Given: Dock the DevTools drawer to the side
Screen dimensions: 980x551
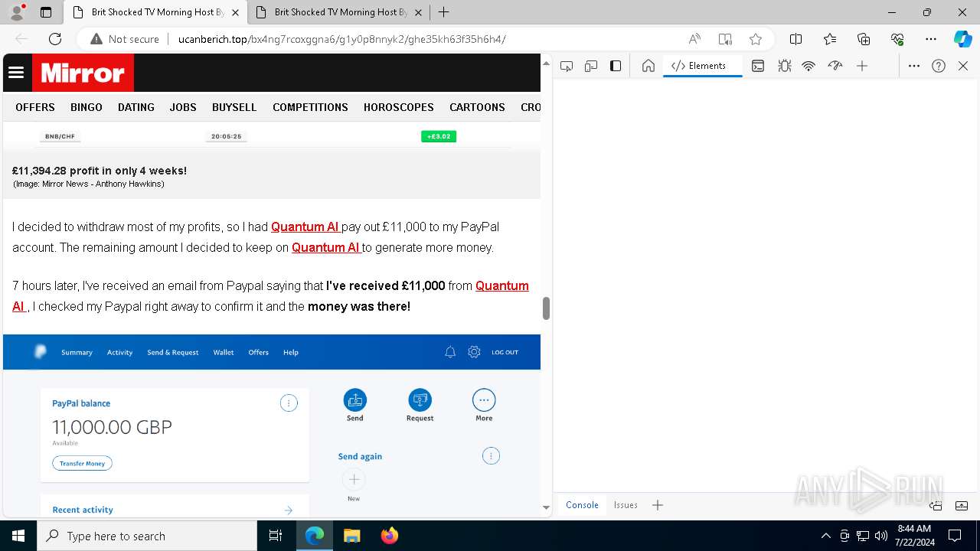Looking at the screenshot, I should (x=936, y=505).
